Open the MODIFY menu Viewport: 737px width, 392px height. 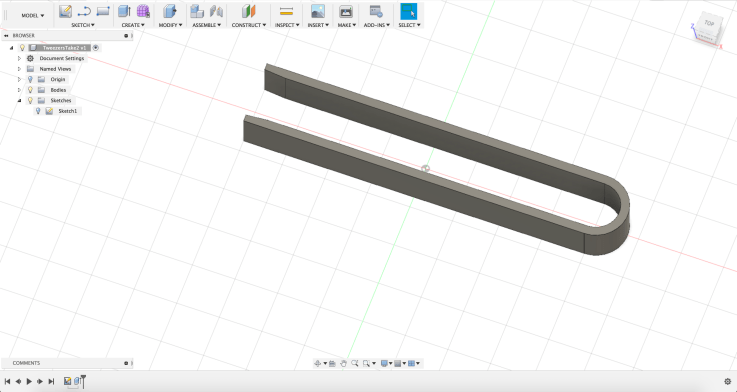pos(170,25)
